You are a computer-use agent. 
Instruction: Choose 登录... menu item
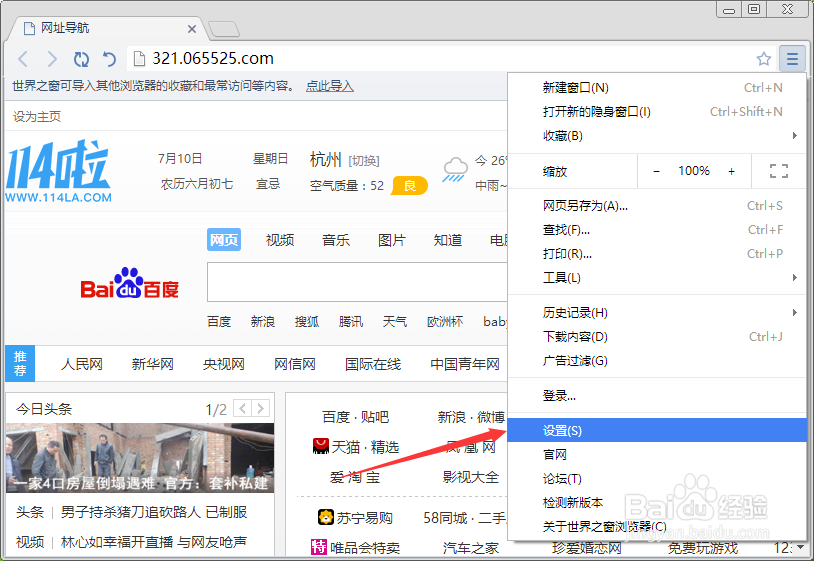coord(657,396)
